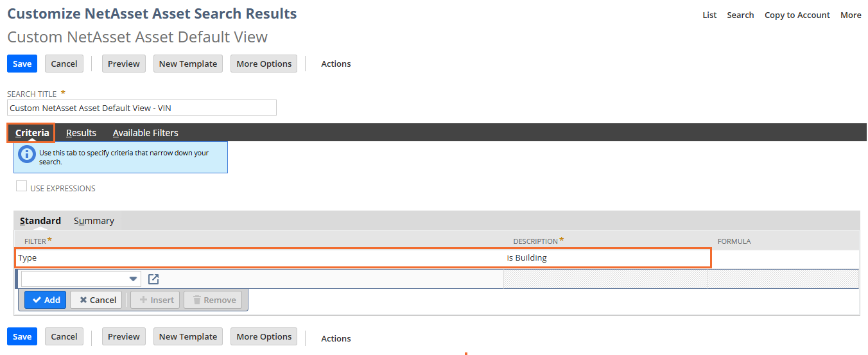Click the top Preview button
This screenshot has width=868, height=355.
124,64
